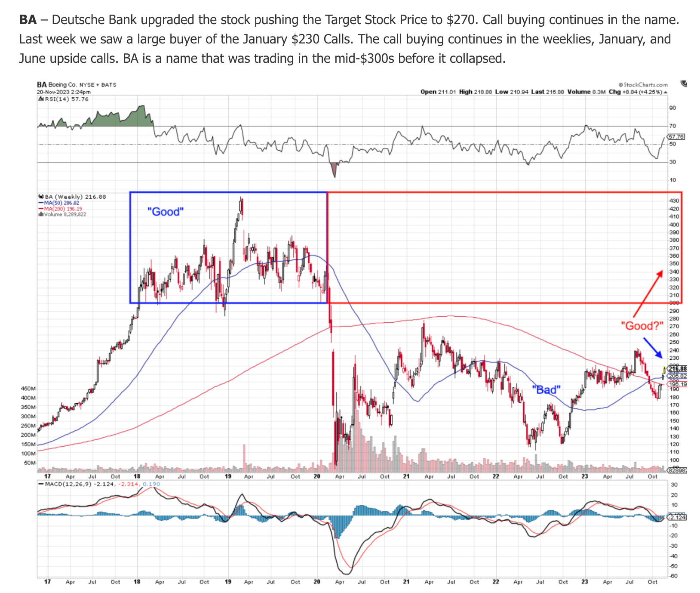Click the 'Volume 8.3M' quote value
The width and height of the screenshot is (700, 593).
click(586, 92)
